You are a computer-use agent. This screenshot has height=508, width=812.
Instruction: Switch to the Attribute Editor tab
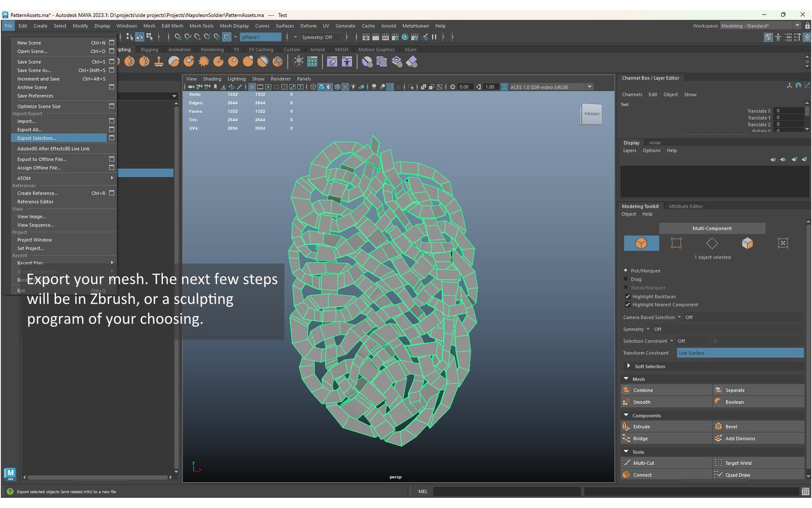685,206
